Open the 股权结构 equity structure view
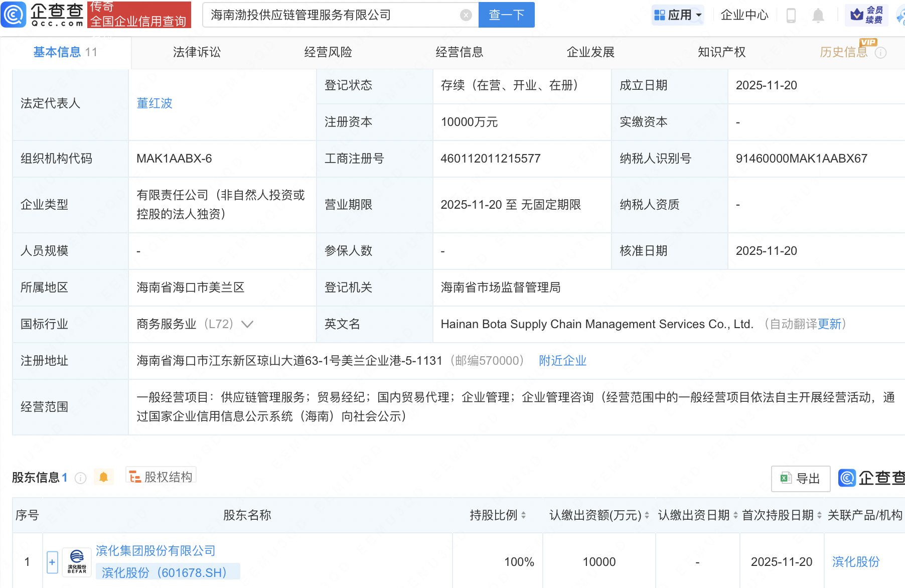The height and width of the screenshot is (588, 905). tap(161, 477)
